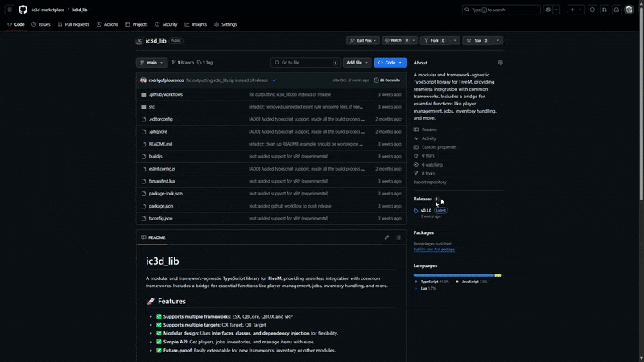644x362 pixels.
Task: Click the GitHub logo icon
Action: coord(23,10)
